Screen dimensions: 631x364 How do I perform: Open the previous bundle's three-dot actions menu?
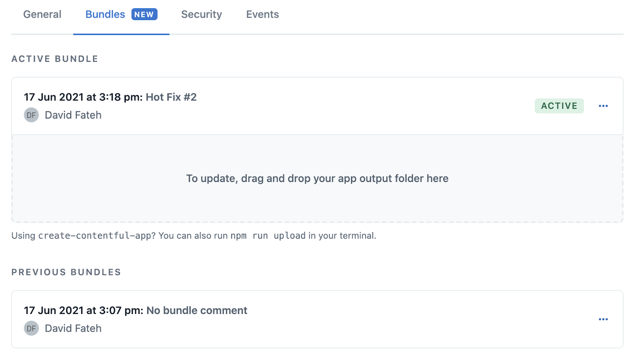(603, 319)
